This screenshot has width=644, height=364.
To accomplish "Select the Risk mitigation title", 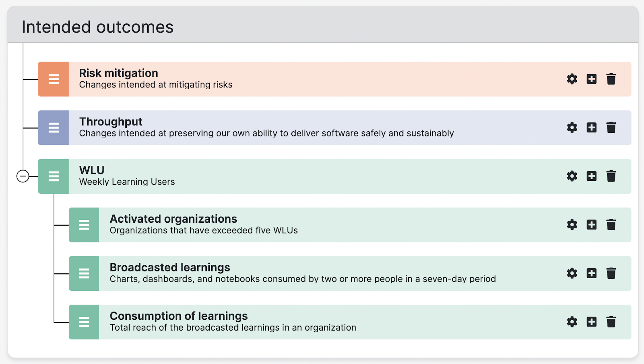I will pyautogui.click(x=118, y=73).
